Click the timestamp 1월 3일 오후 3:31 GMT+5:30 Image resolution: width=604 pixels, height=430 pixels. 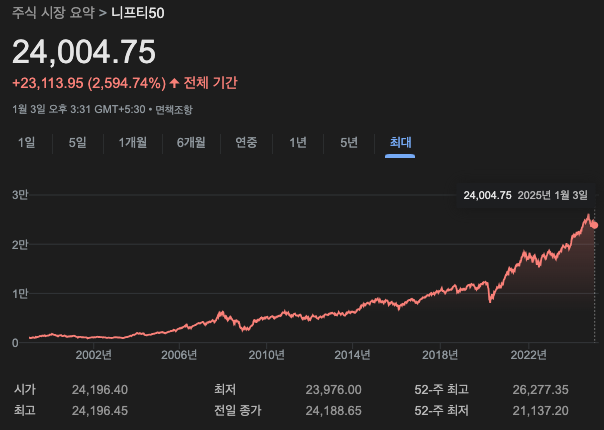[x=79, y=109]
